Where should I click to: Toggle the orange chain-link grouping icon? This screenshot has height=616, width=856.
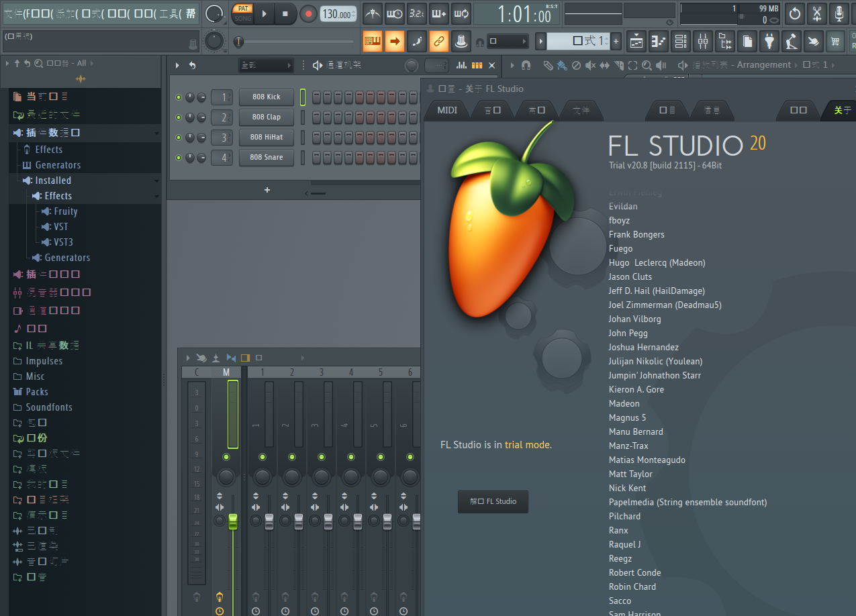(438, 41)
